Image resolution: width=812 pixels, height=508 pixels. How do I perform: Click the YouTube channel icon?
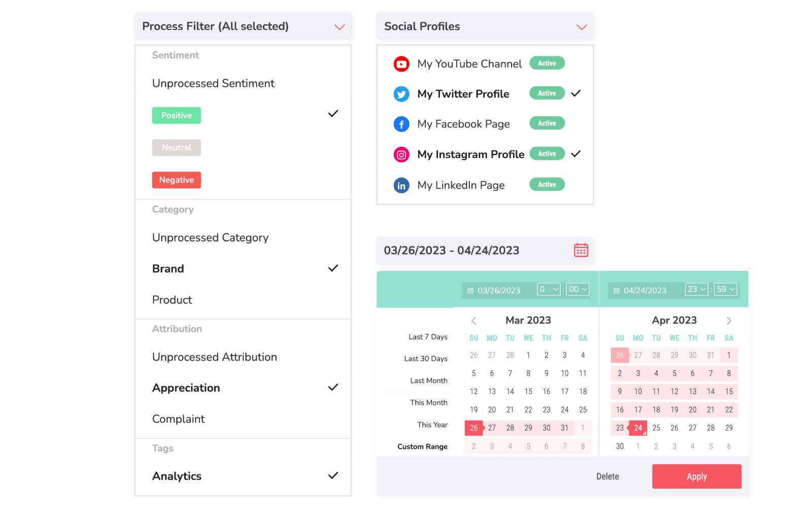pyautogui.click(x=401, y=64)
